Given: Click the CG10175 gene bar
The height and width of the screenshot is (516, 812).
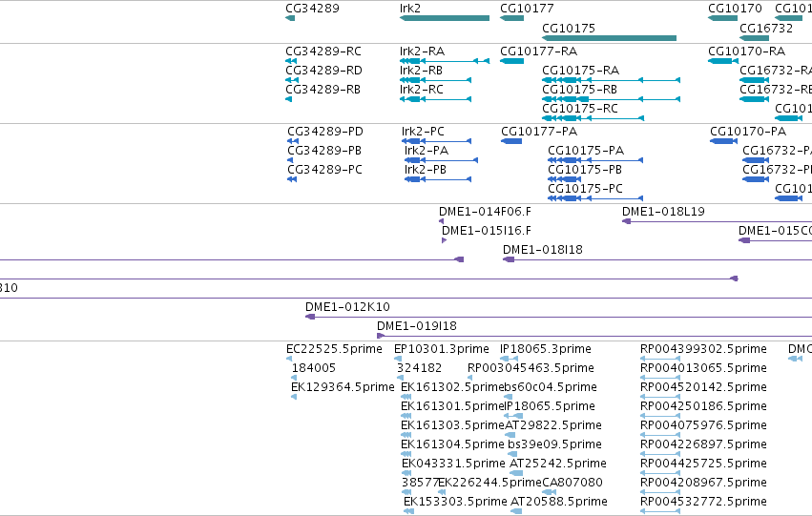Looking at the screenshot, I should point(609,38).
